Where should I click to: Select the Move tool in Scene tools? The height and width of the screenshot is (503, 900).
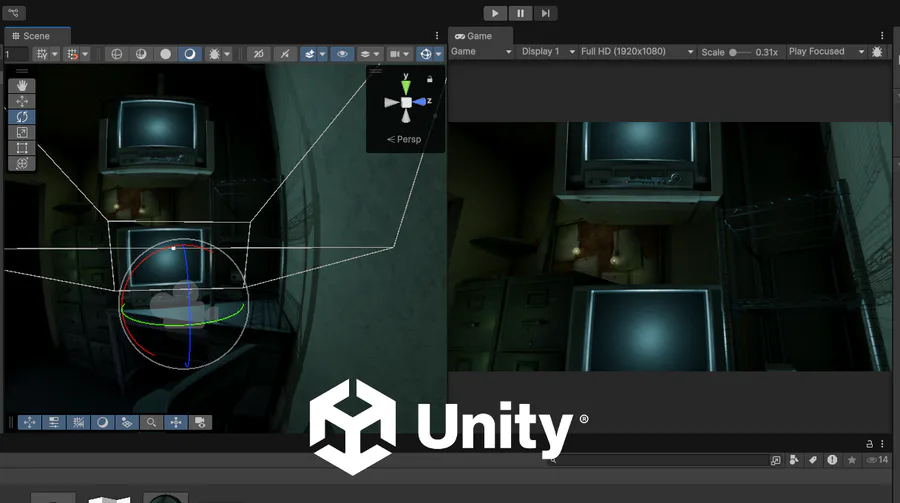click(x=22, y=101)
